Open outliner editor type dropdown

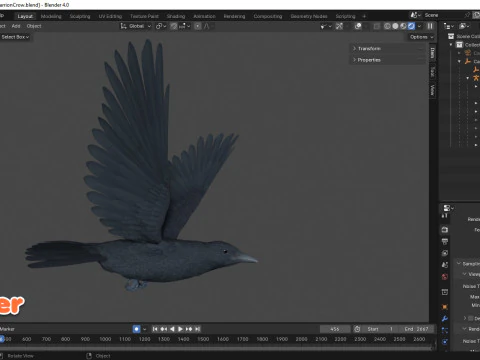coord(449,26)
